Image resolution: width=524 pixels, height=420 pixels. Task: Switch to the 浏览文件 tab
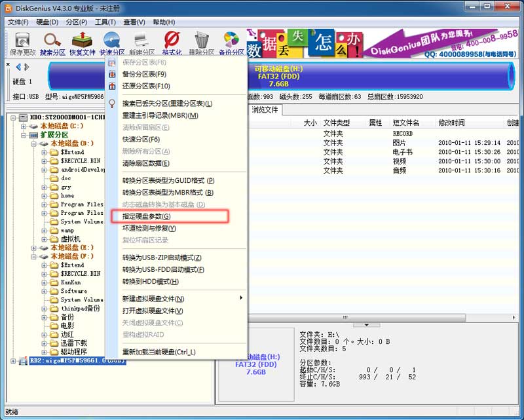(265, 109)
